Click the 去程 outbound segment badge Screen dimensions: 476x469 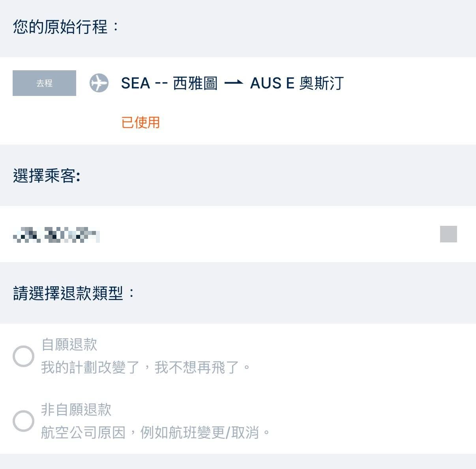pos(44,83)
